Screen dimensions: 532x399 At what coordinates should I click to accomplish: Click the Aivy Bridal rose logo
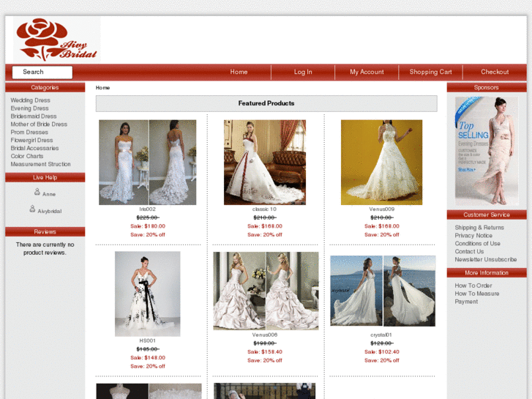point(56,40)
